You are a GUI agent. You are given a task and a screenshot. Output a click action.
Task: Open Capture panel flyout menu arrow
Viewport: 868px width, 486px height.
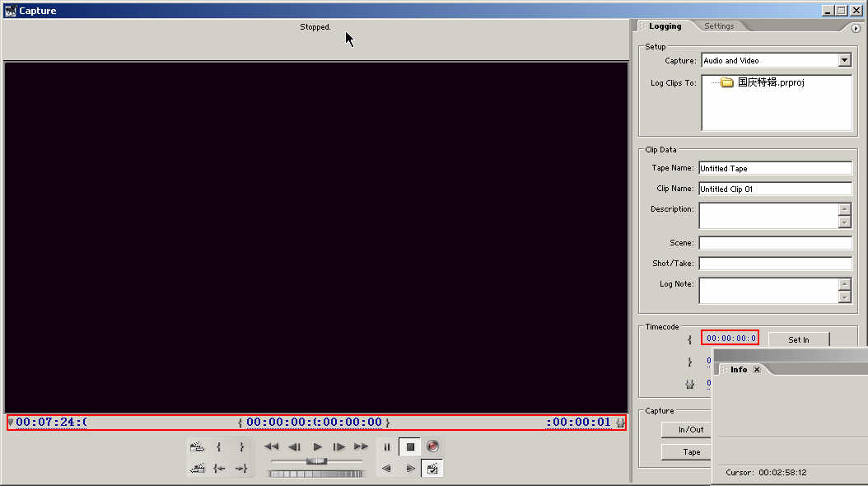(x=856, y=28)
